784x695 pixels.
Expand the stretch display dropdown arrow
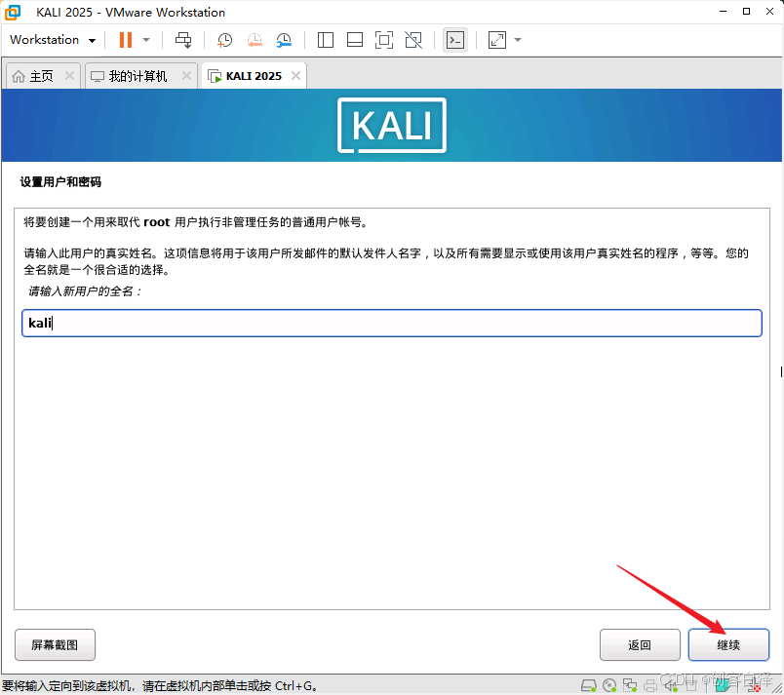coord(518,40)
